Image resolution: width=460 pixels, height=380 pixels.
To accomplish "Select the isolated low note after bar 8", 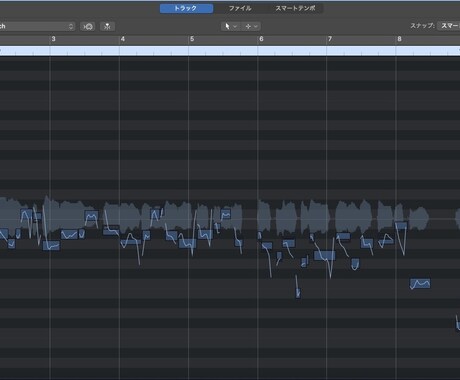I will [x=420, y=284].
